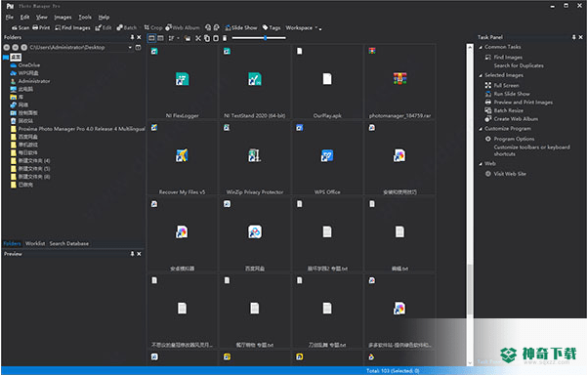Click the thumbnail browser vertical scrollbar
This screenshot has width=588, height=376.
point(470,204)
